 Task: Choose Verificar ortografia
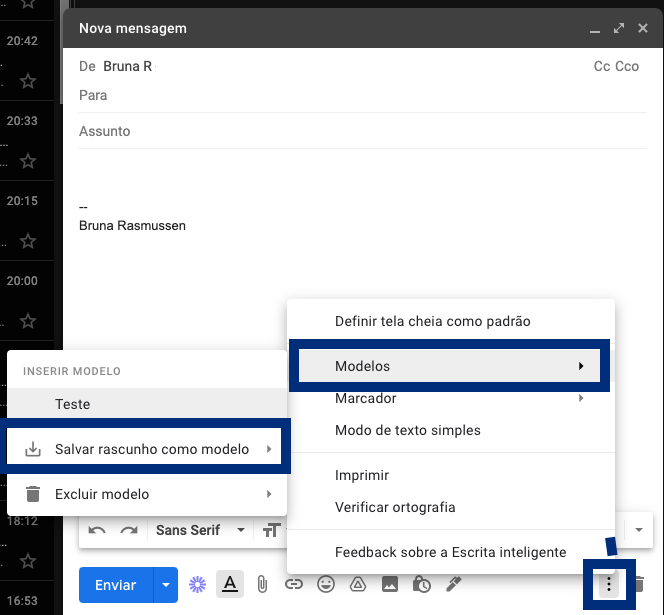tap(451, 507)
